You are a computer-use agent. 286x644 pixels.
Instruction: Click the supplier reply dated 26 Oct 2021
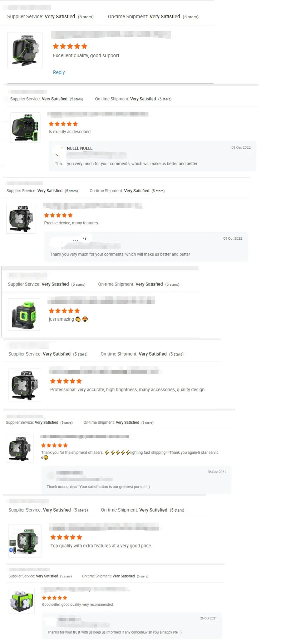coord(132,626)
